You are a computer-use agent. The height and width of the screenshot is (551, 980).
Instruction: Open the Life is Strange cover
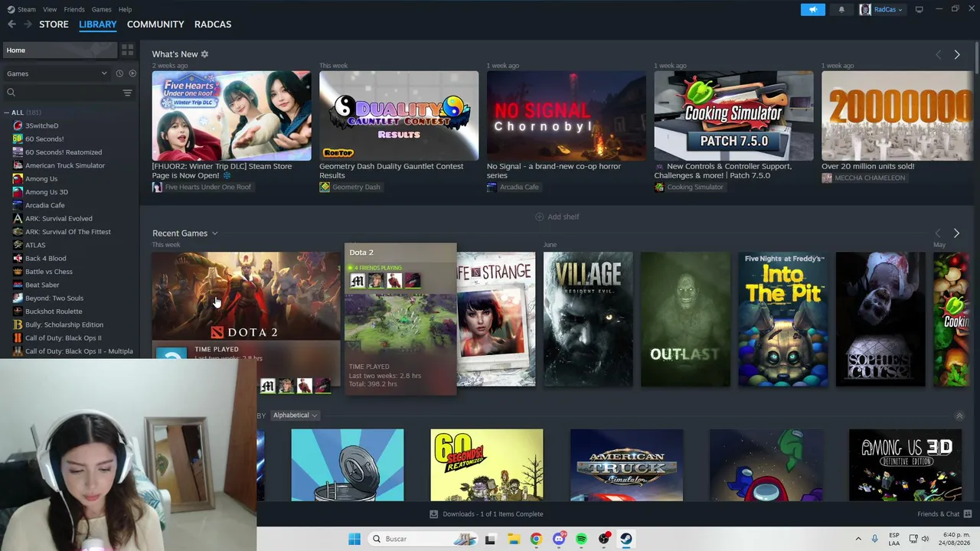[496, 319]
